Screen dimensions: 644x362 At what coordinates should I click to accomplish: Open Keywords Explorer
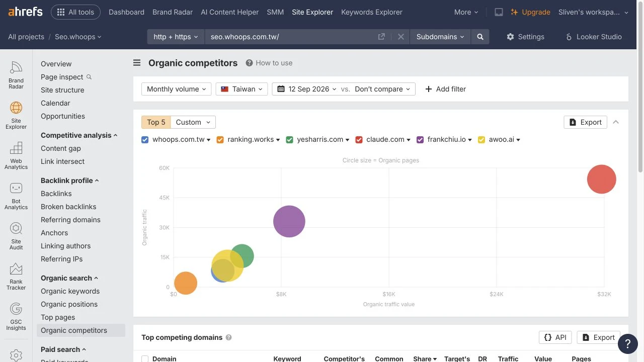pos(372,12)
